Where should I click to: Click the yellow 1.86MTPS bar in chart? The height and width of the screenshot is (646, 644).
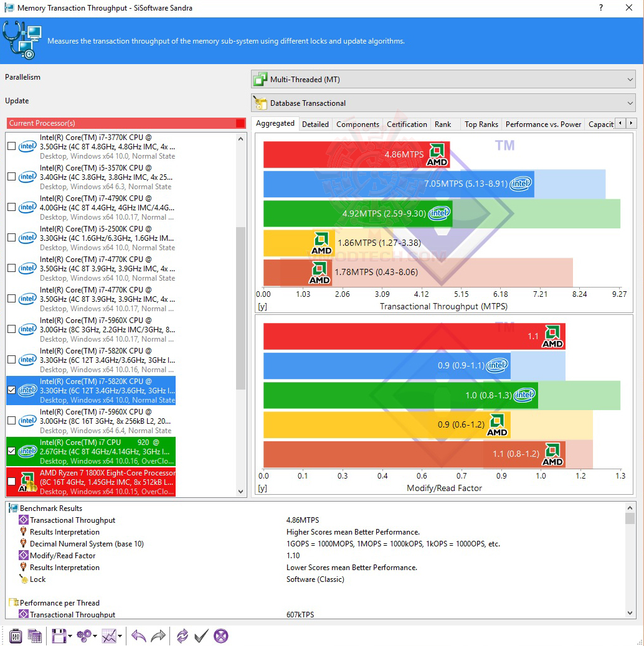[x=299, y=243]
